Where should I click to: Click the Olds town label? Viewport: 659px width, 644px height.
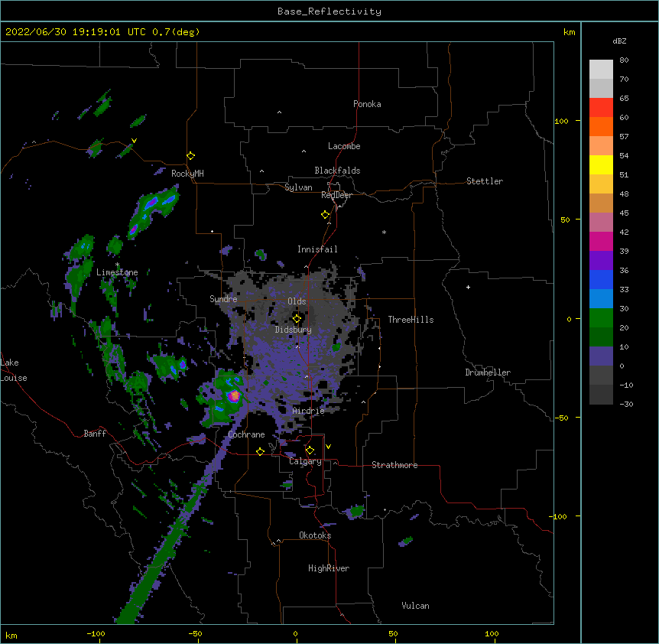pos(297,301)
